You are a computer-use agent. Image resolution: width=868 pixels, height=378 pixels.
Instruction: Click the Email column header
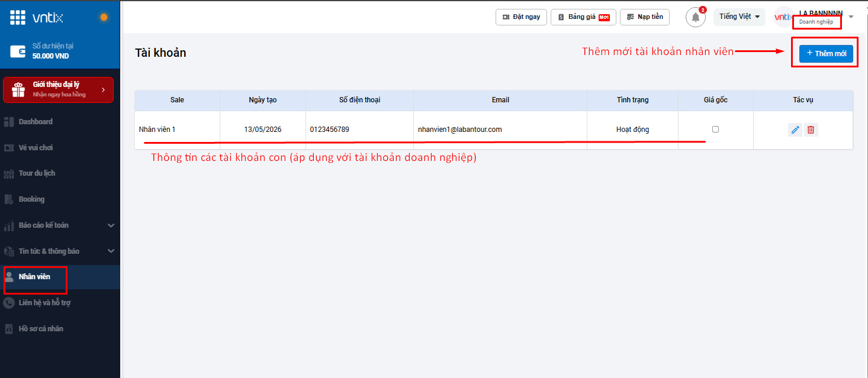click(x=500, y=100)
